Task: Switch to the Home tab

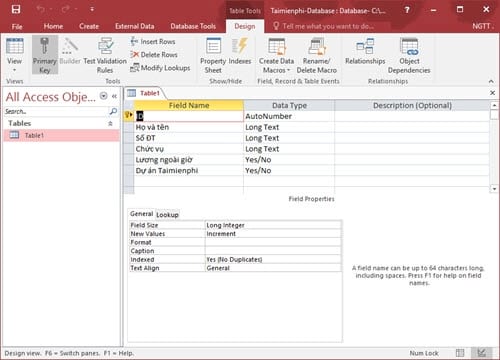Action: [x=53, y=26]
